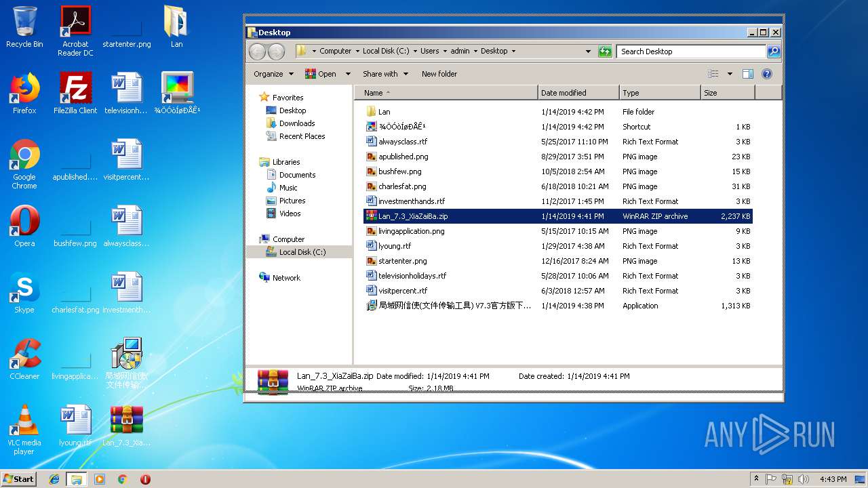
Task: Sort by the Size column header
Action: click(728, 93)
